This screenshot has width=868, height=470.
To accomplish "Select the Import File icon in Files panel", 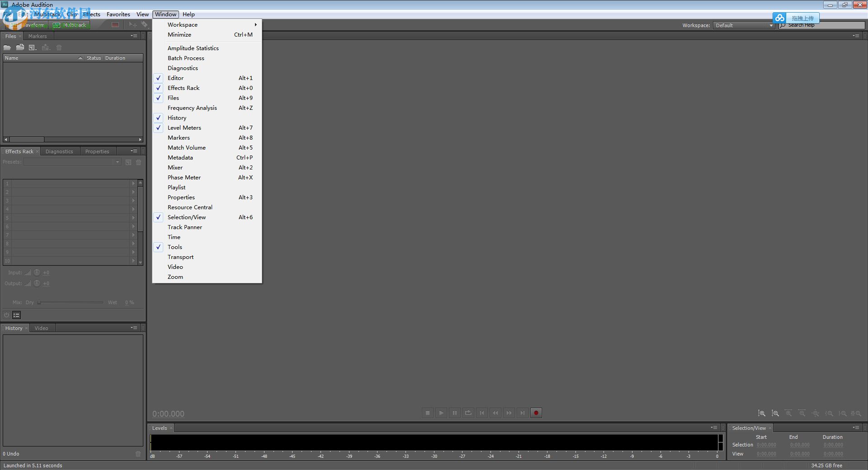I will click(20, 47).
